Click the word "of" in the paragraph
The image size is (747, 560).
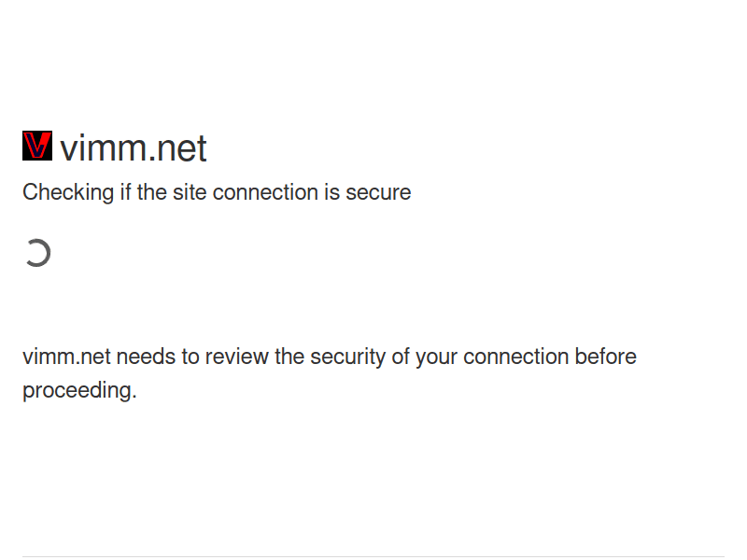pos(401,357)
